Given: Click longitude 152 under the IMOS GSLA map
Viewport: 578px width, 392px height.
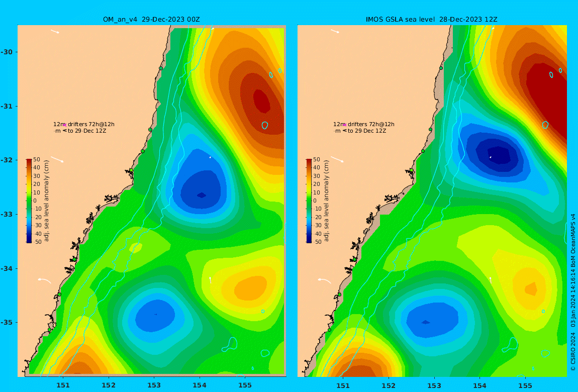Looking at the screenshot, I should (x=389, y=385).
